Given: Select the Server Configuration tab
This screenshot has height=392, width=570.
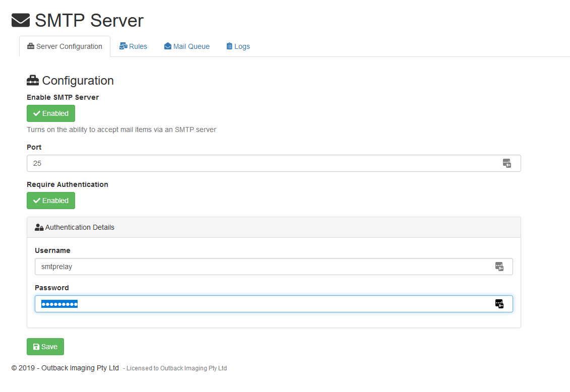Looking at the screenshot, I should coord(65,46).
